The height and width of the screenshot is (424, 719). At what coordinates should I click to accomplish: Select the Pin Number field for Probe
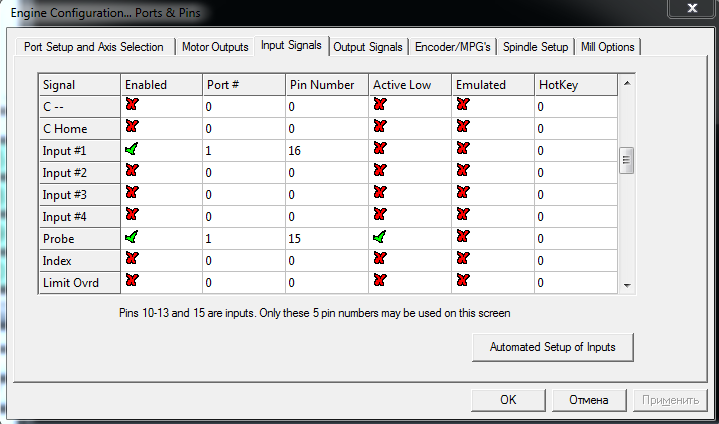click(x=326, y=239)
